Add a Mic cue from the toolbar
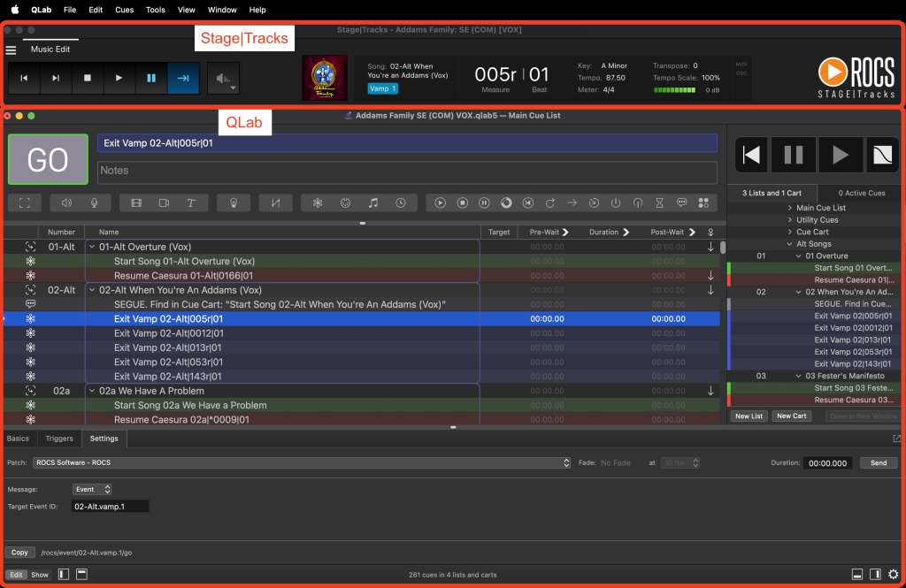Screen dimensions: 906x588 tap(94, 203)
